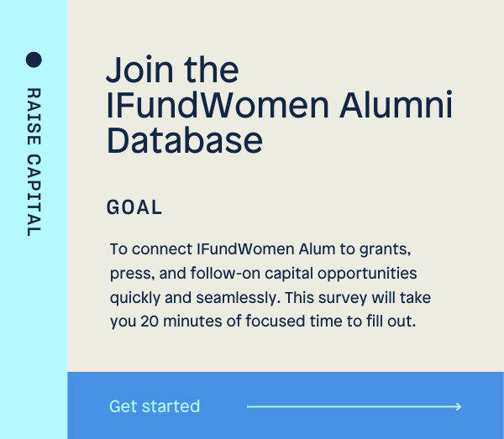This screenshot has height=439, width=504.
Task: Click the word Database in the title
Action: 185,140
